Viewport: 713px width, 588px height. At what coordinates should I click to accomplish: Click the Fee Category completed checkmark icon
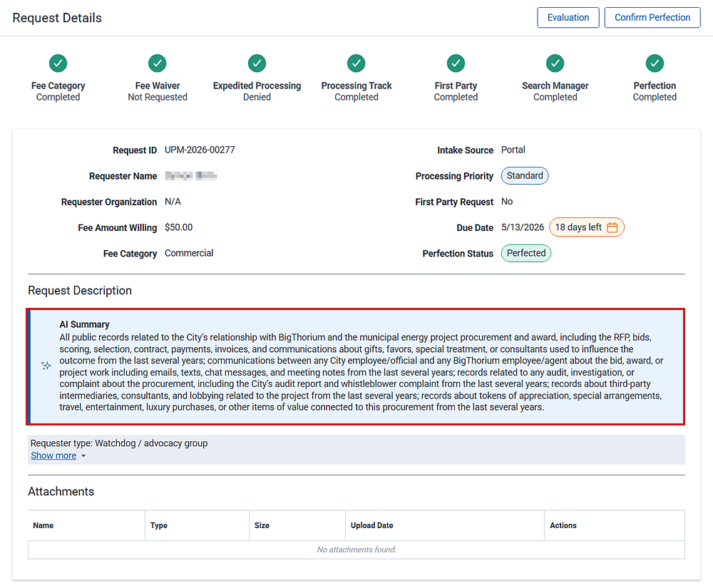pos(58,63)
